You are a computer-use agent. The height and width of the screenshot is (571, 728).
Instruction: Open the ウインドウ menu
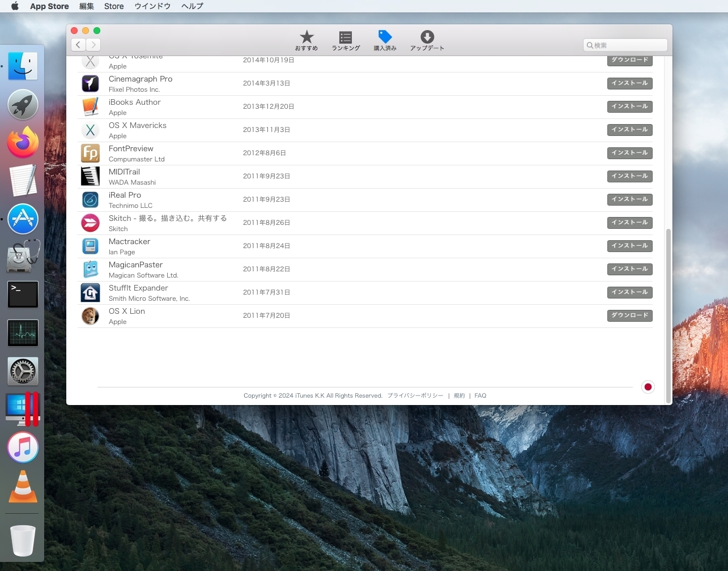coord(152,6)
